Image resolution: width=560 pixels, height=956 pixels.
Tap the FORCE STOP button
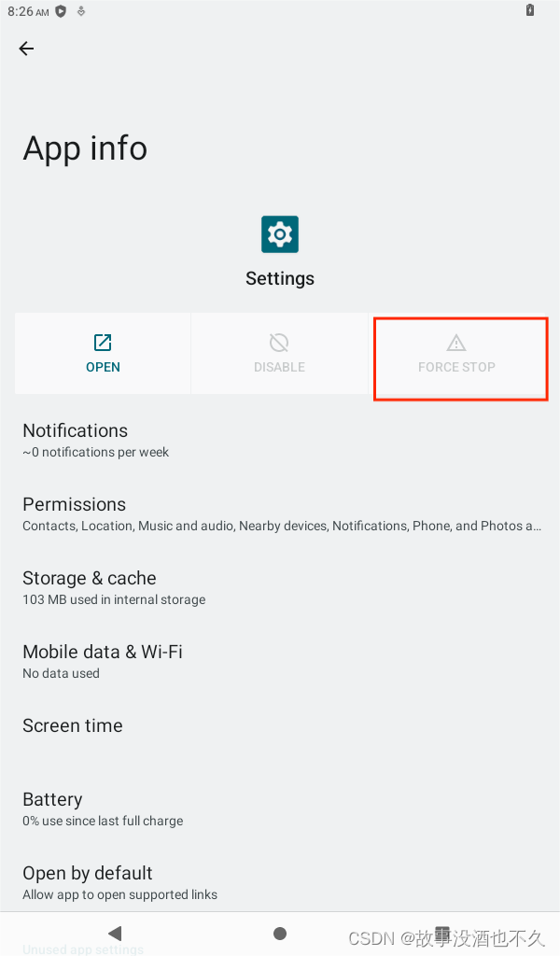point(456,358)
